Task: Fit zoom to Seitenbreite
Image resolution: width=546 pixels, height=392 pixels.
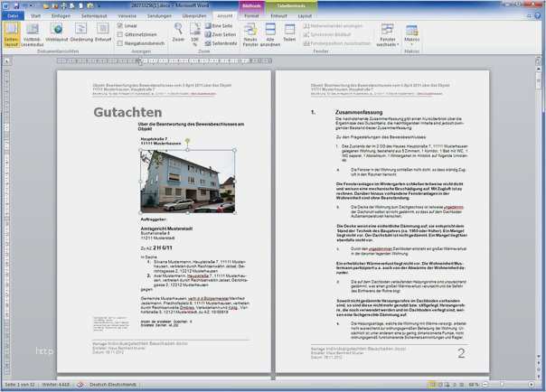Action: pos(221,43)
